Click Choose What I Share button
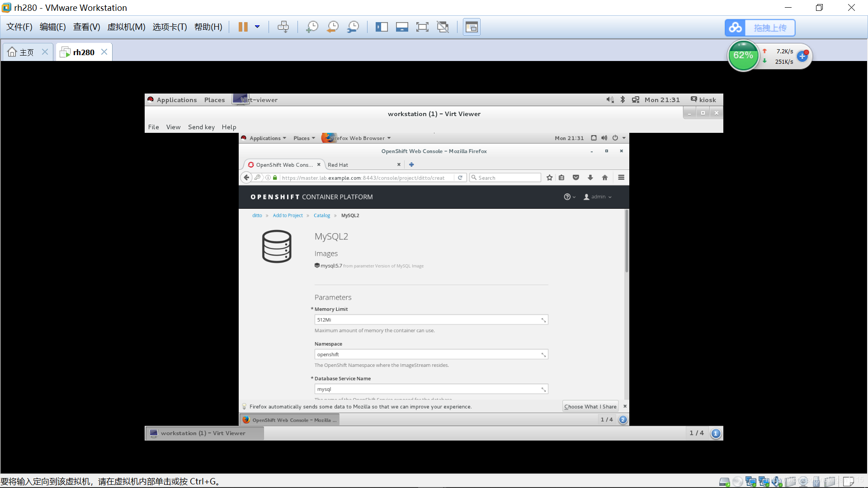868x488 pixels. click(x=590, y=406)
